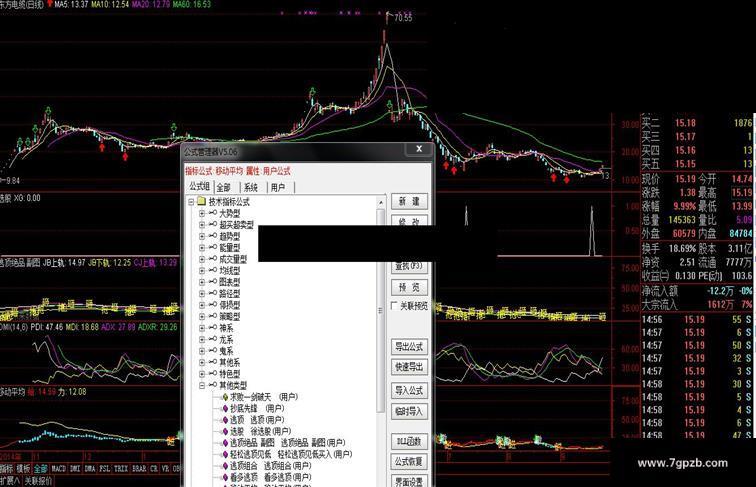Select the CR indicator tab
This screenshot has width=756, height=487.
click(154, 468)
